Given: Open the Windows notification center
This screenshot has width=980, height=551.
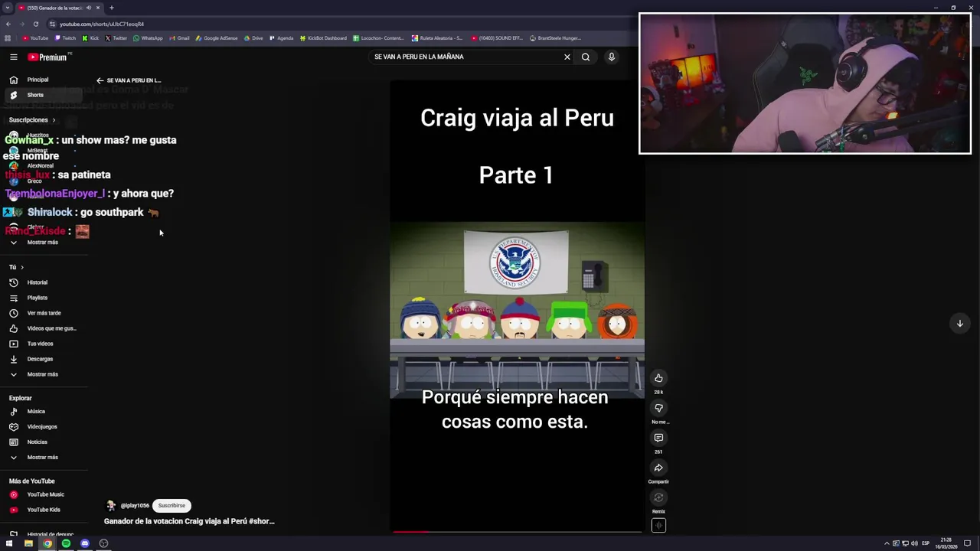Looking at the screenshot, I should pos(968,543).
